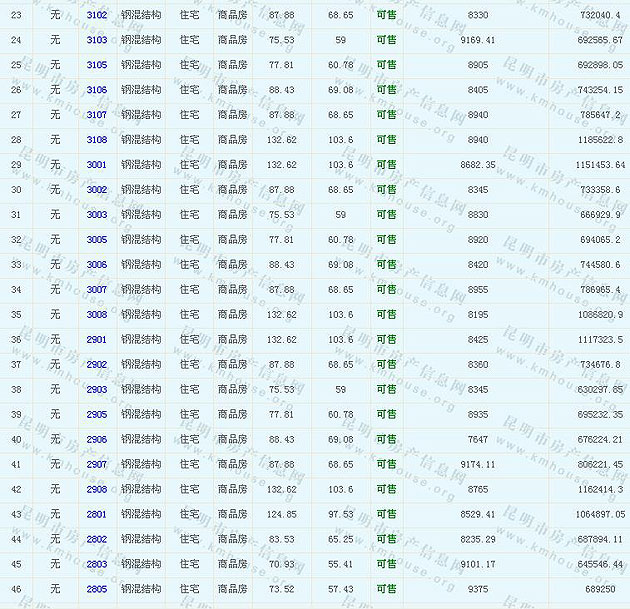This screenshot has height=609, width=630.
Task: Click room number 2901
Action: click(97, 340)
